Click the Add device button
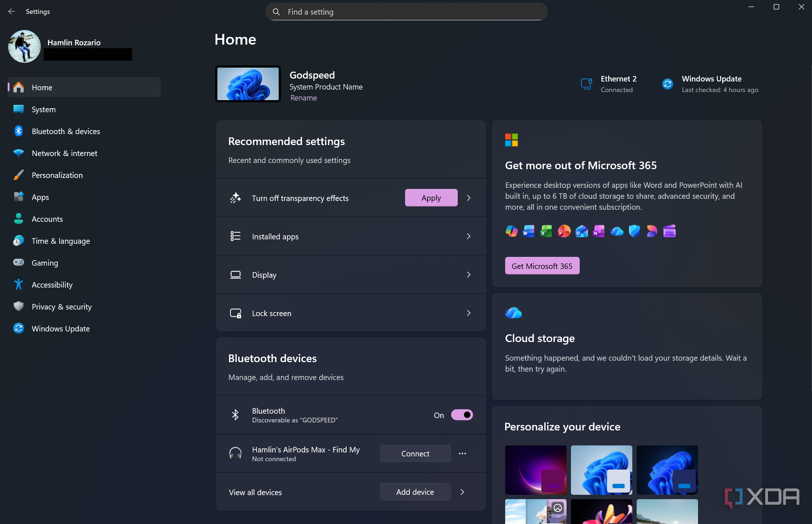The image size is (812, 524). (415, 492)
